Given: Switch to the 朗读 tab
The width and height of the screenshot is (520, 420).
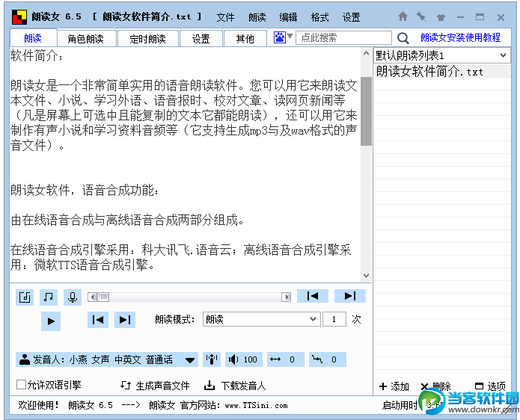Looking at the screenshot, I should (33, 38).
